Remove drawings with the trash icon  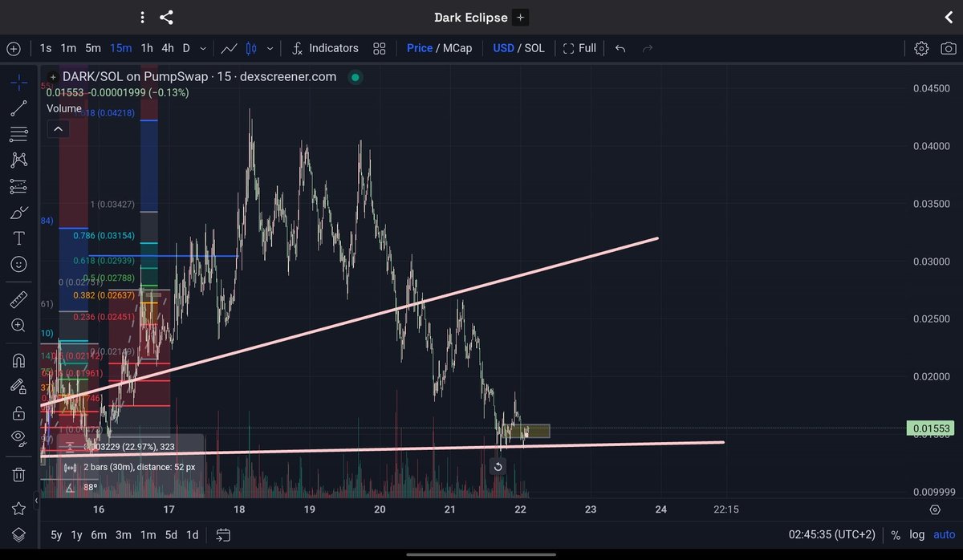tap(18, 473)
